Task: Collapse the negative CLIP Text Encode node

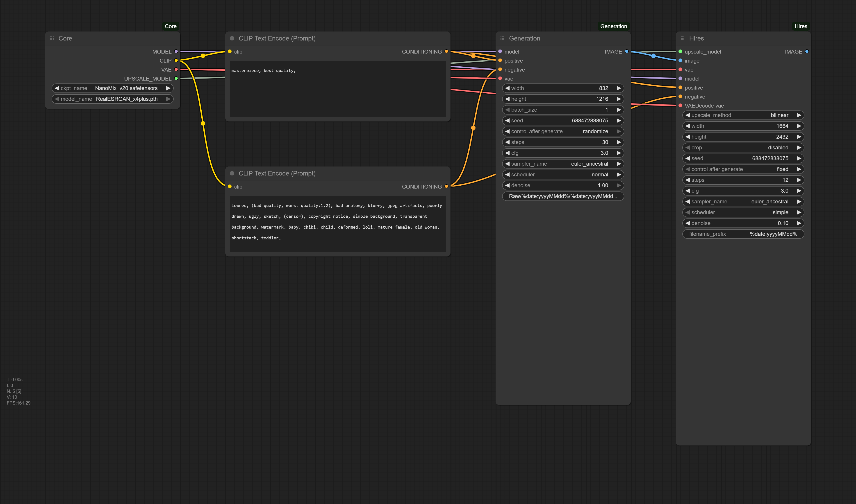Action: point(232,173)
